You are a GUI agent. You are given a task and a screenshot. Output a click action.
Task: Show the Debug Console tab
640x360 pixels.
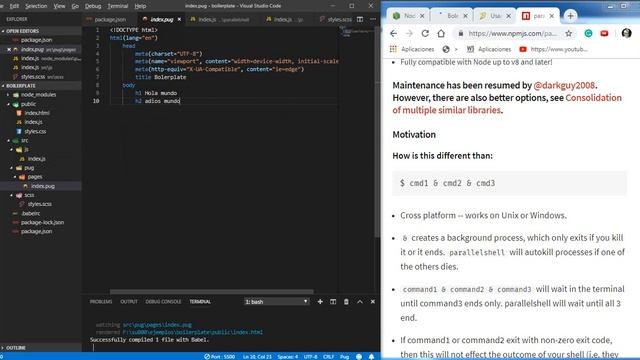[163, 302]
